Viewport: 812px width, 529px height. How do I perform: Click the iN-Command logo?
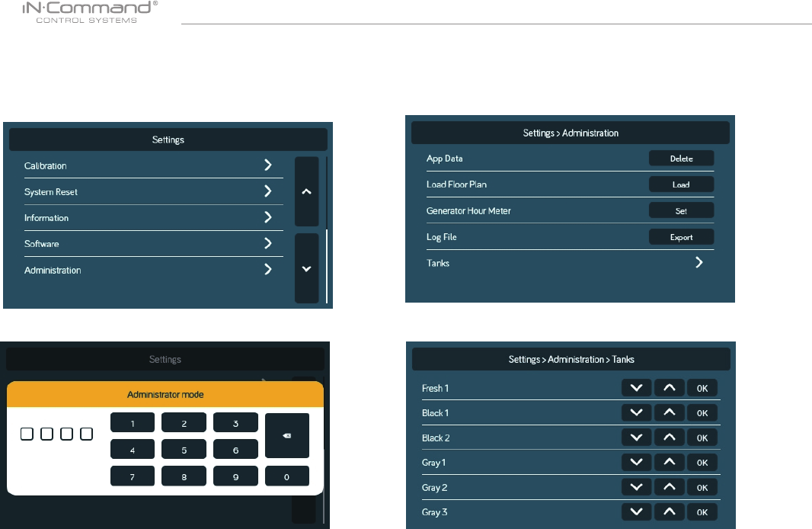pyautogui.click(x=90, y=12)
